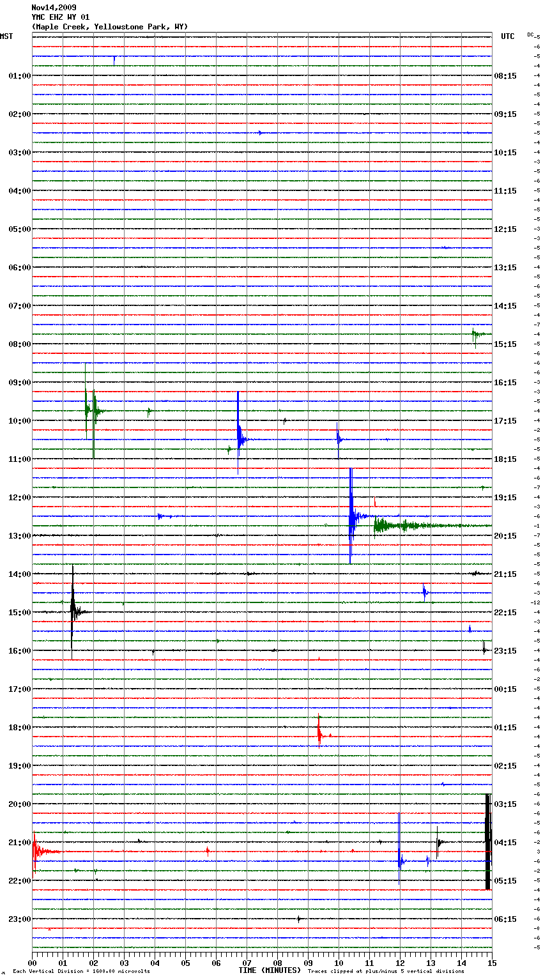Click the 00:15 UTC row label
The height and width of the screenshot is (980, 543).
[x=505, y=689]
